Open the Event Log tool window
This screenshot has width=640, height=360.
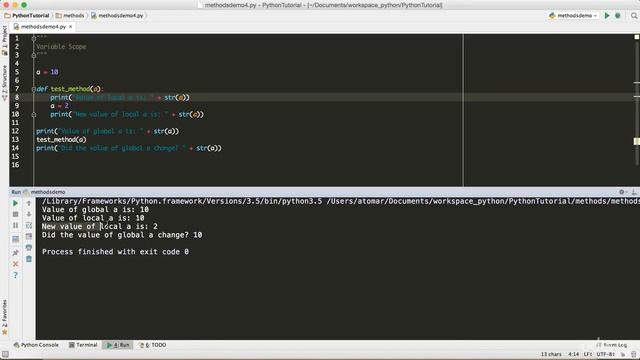tap(611, 345)
